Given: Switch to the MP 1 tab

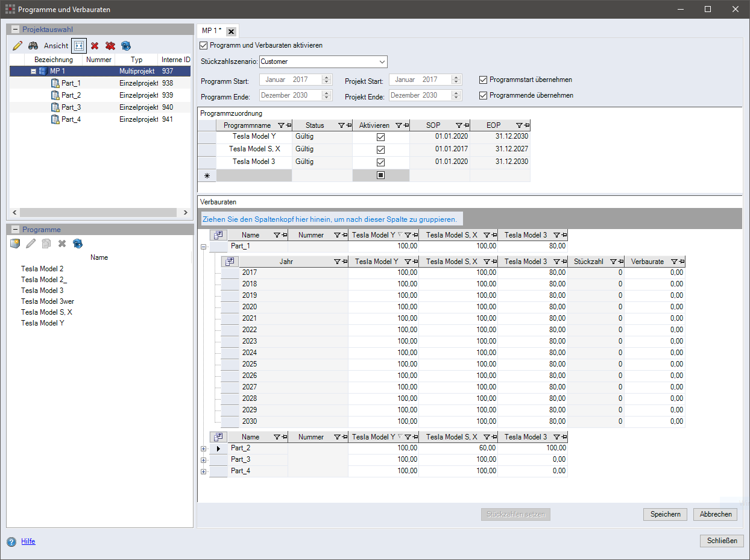Looking at the screenshot, I should (x=212, y=31).
